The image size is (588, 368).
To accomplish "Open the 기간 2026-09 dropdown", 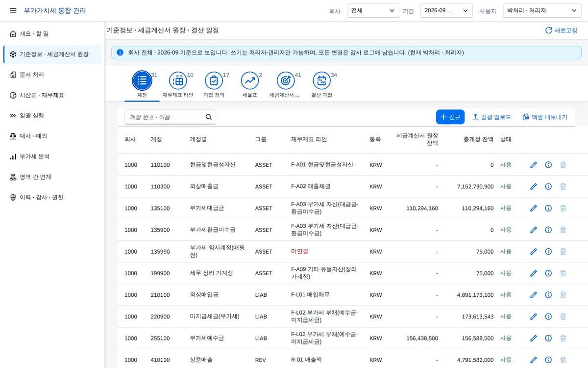I will (446, 10).
